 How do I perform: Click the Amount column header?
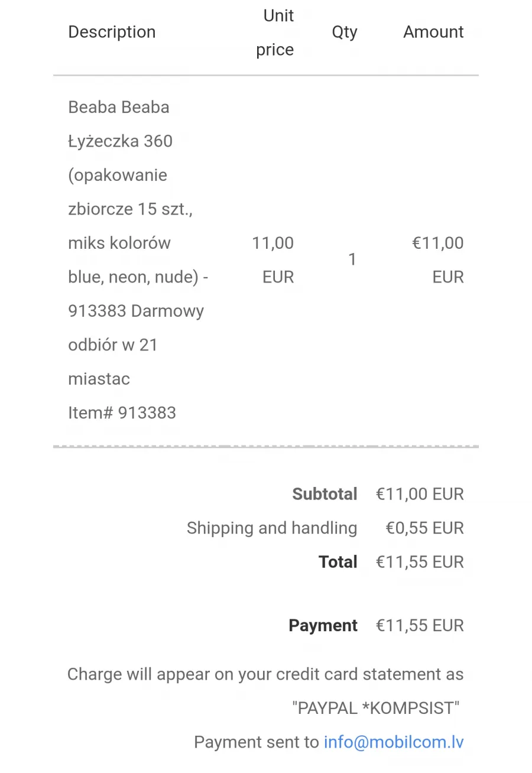pos(433,32)
